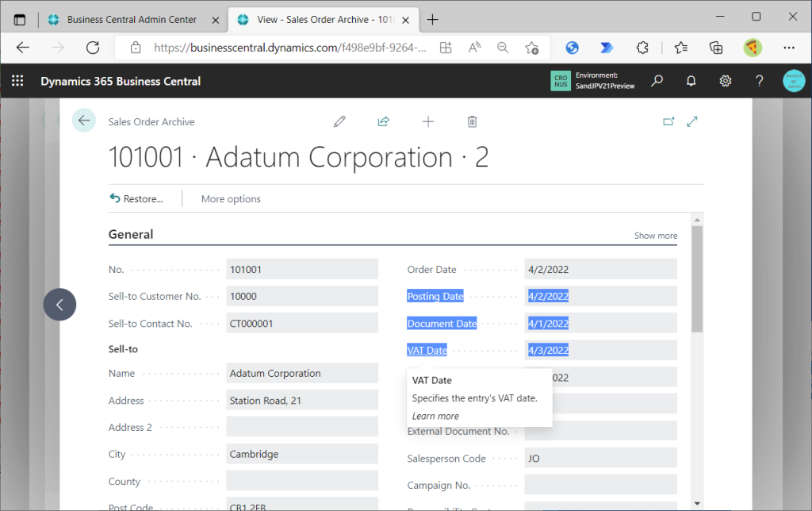The height and width of the screenshot is (511, 812).
Task: Click the Salesperson Code field JO
Action: click(601, 458)
